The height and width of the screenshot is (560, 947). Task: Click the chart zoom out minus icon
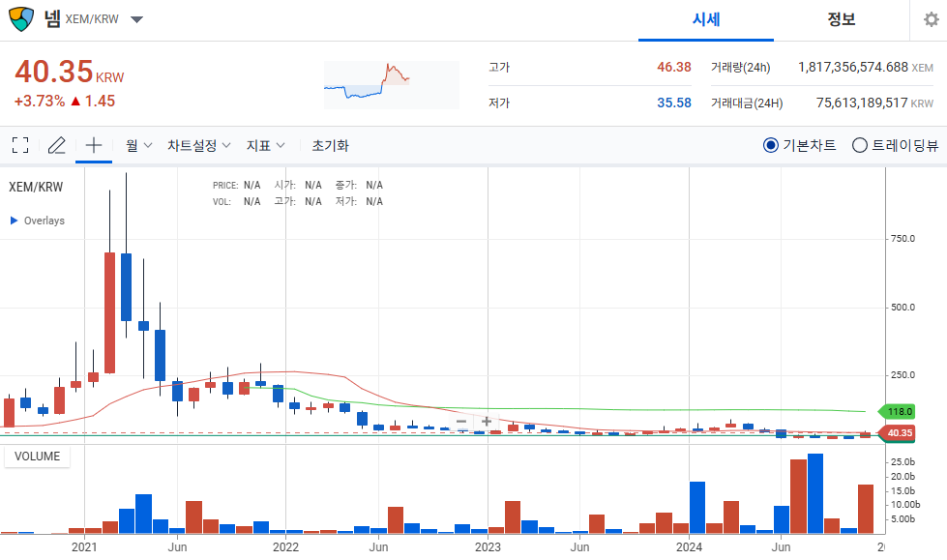[x=461, y=421]
